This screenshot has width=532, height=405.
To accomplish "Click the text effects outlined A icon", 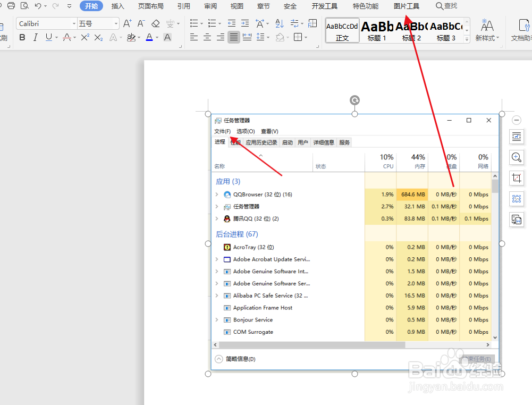I will [x=113, y=37].
